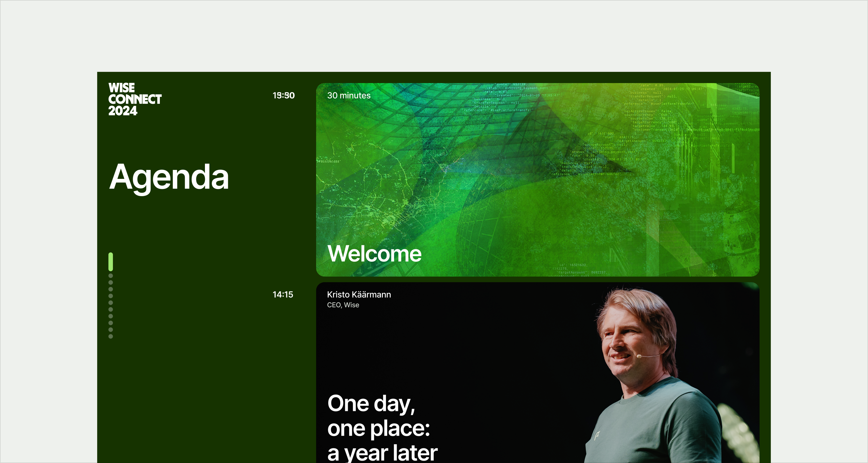Click the 13:30 time label
The image size is (868, 463).
point(283,96)
